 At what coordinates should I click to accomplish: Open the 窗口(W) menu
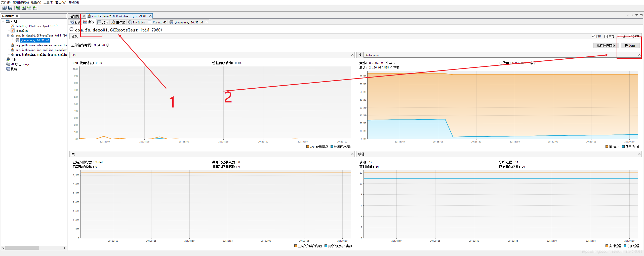(61, 2)
